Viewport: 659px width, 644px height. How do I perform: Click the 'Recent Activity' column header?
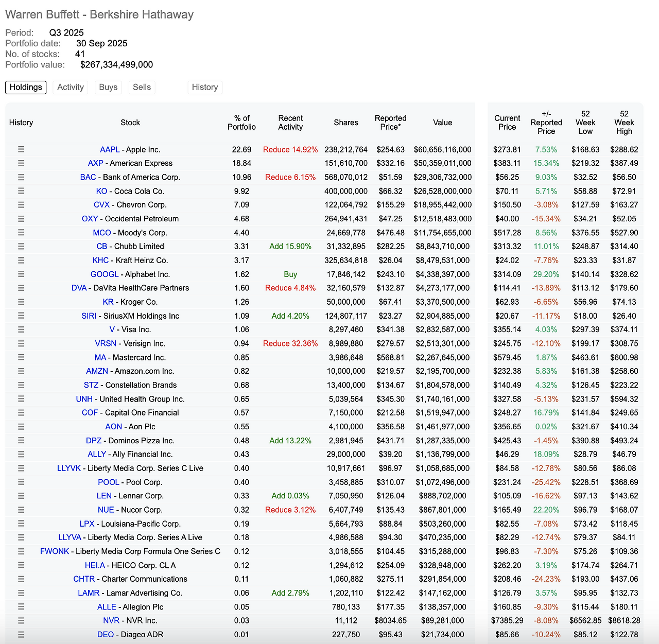click(290, 123)
